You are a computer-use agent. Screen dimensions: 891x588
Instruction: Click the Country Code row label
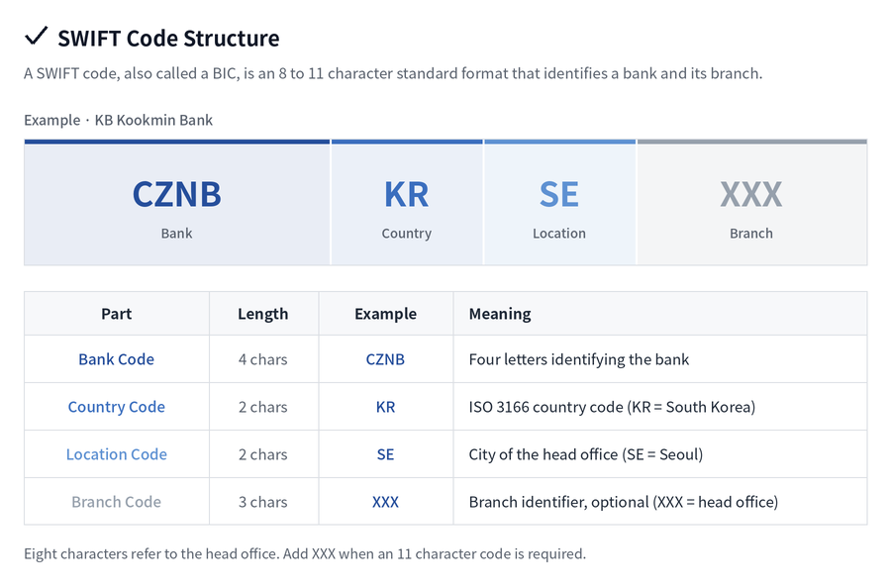tap(117, 407)
